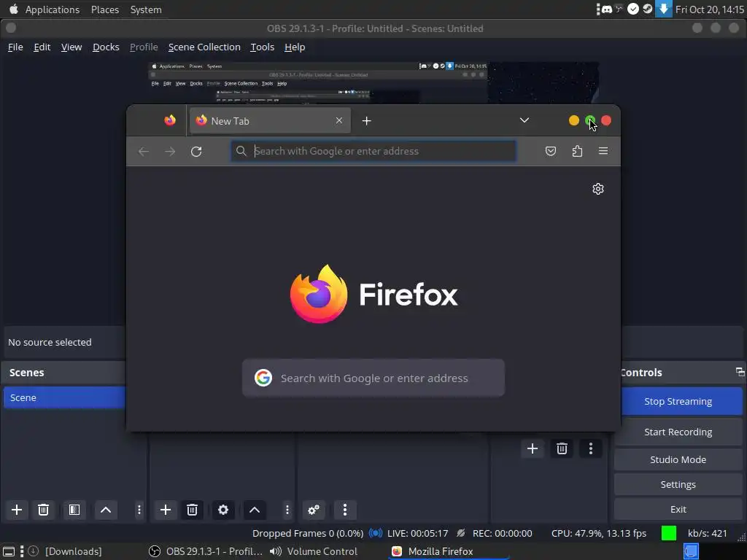Image resolution: width=747 pixels, height=560 pixels.
Task: Open the OBS Tools menu
Action: pos(263,47)
